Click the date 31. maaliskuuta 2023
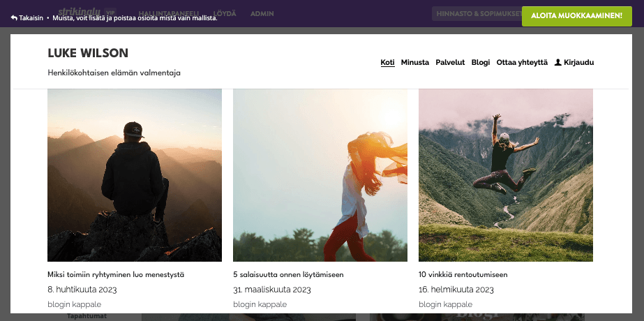Image resolution: width=644 pixels, height=321 pixels. click(x=272, y=290)
